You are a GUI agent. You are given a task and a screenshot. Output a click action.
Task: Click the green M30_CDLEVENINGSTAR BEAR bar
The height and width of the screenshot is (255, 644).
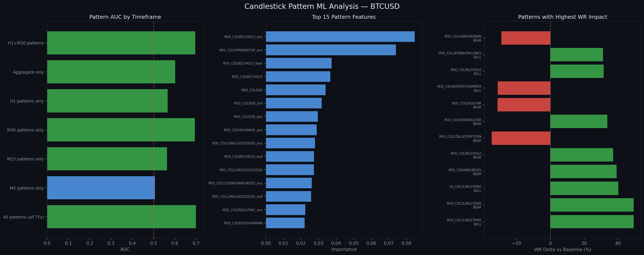[x=578, y=121]
